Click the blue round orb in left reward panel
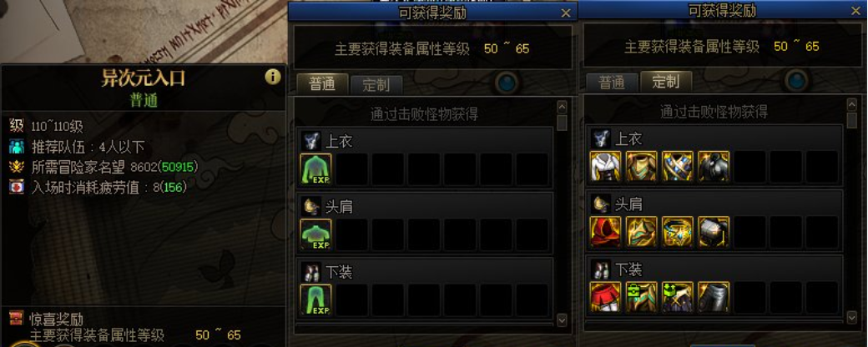The width and height of the screenshot is (868, 347). [x=507, y=83]
